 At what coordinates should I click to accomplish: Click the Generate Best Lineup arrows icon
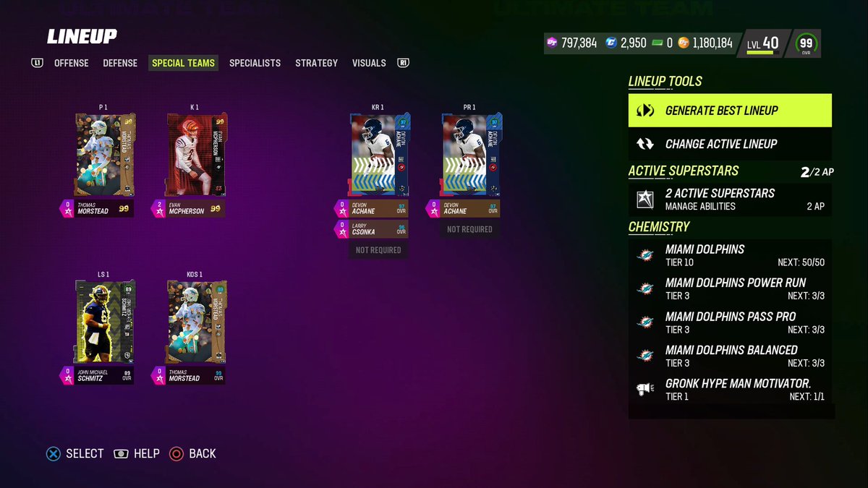(644, 111)
